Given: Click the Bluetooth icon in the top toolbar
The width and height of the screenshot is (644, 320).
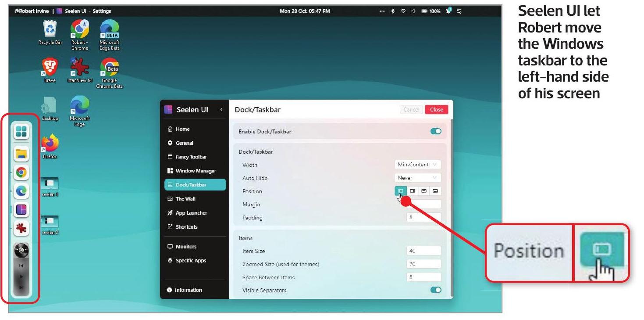Looking at the screenshot, I should click(x=393, y=11).
